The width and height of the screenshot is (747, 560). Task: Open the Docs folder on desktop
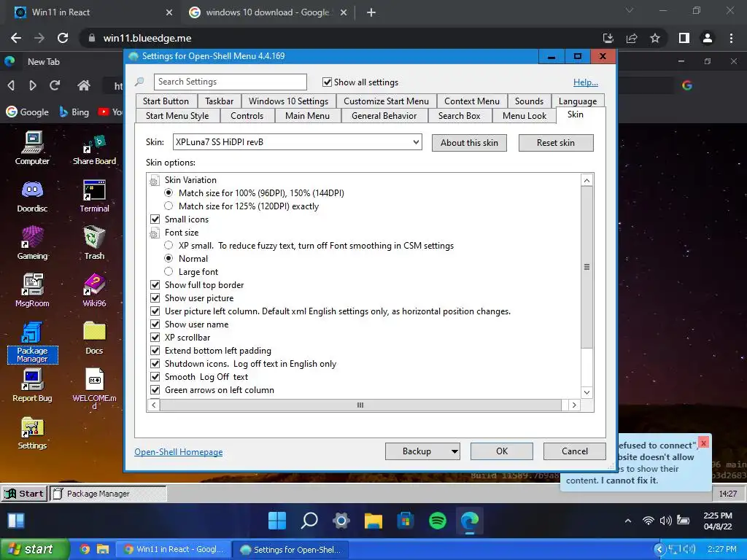click(x=94, y=338)
